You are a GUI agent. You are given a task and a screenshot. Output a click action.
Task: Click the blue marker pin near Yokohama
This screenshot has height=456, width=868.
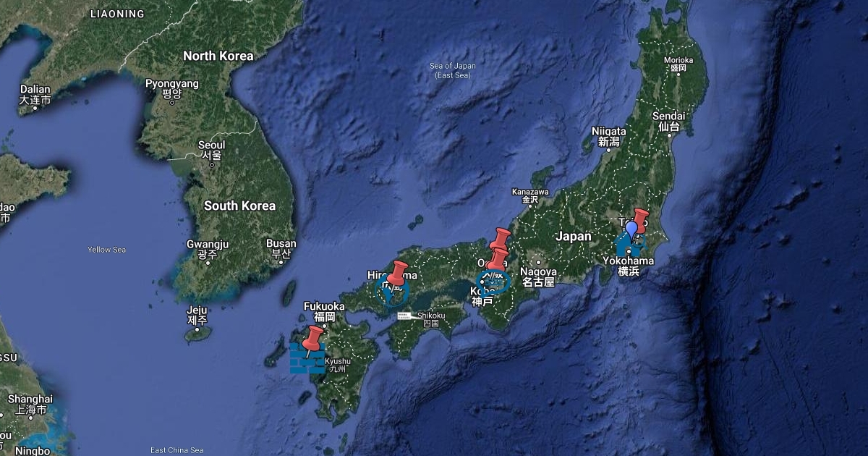(631, 230)
